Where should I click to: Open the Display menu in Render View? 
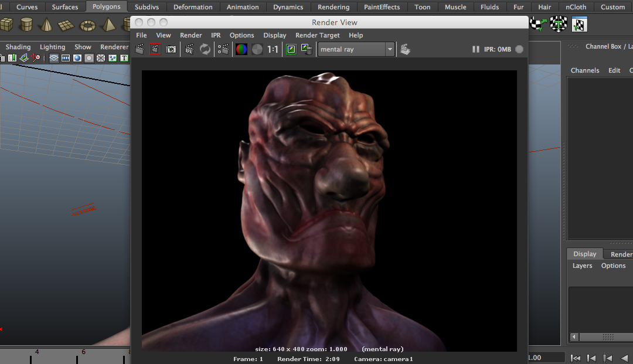click(x=275, y=35)
